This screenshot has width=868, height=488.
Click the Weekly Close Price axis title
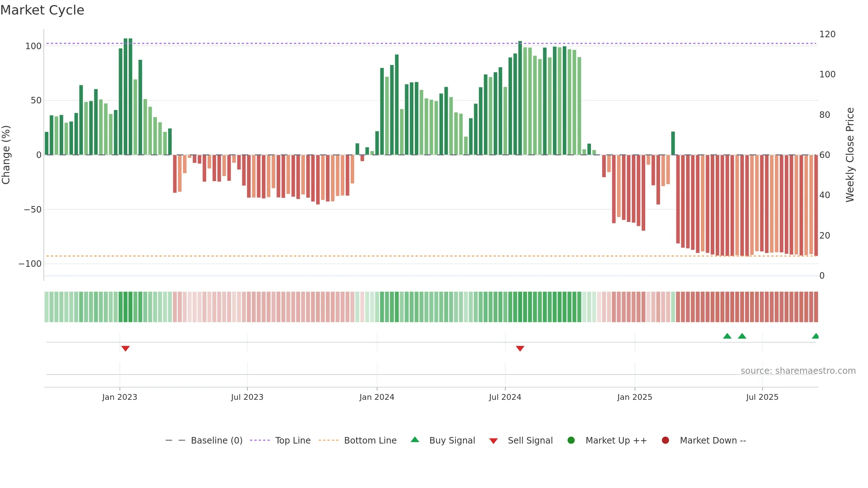pos(850,155)
